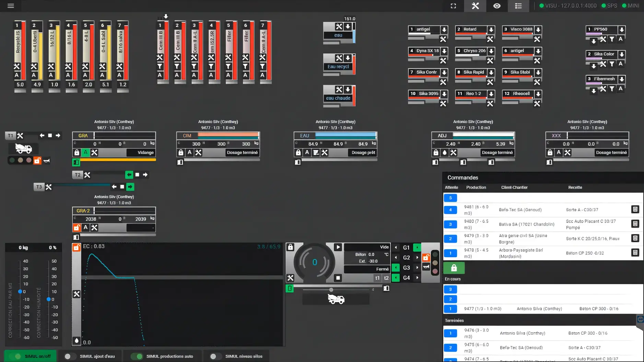Image resolution: width=644 pixels, height=362 pixels.
Task: Click the eye view icon in top toolbar
Action: 496,6
